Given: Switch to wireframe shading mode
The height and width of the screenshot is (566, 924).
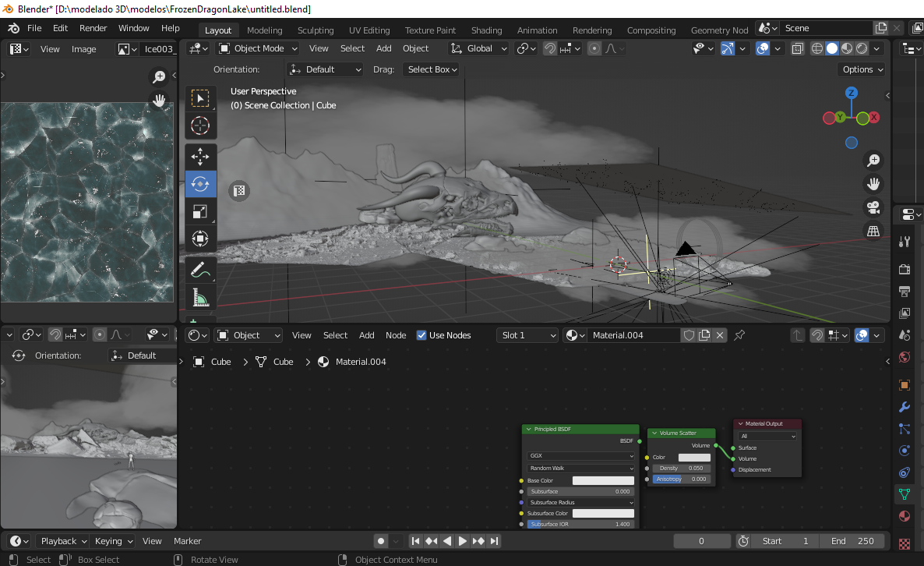Looking at the screenshot, I should point(816,48).
